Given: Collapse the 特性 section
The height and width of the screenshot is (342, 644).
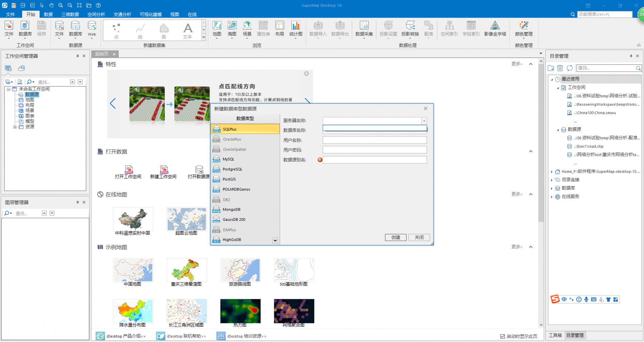Looking at the screenshot, I should coord(531,64).
